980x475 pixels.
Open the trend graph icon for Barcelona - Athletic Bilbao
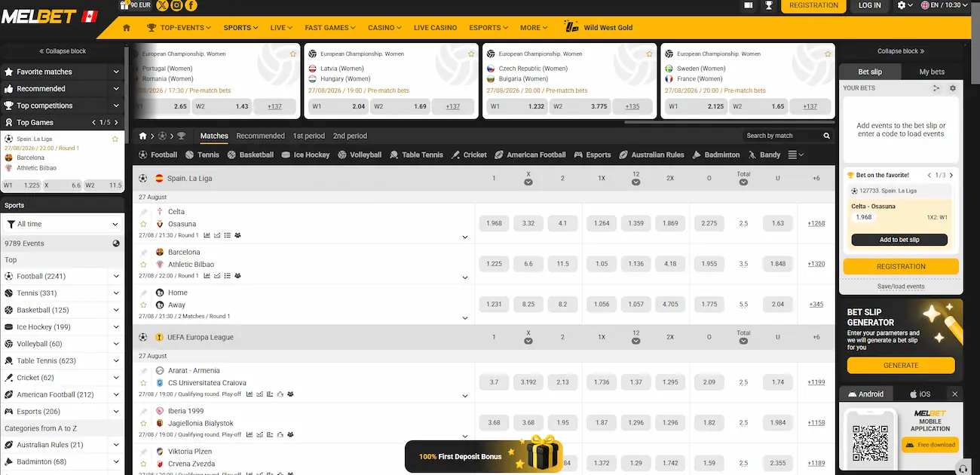pos(217,276)
